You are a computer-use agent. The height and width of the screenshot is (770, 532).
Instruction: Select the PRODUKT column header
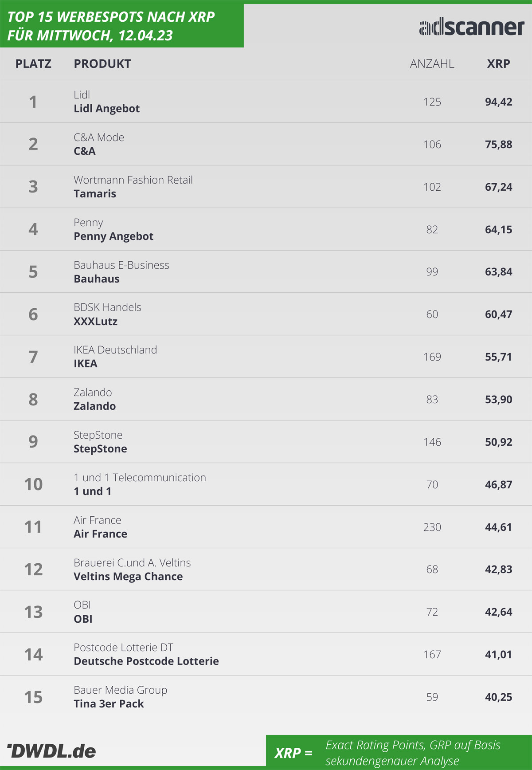102,64
